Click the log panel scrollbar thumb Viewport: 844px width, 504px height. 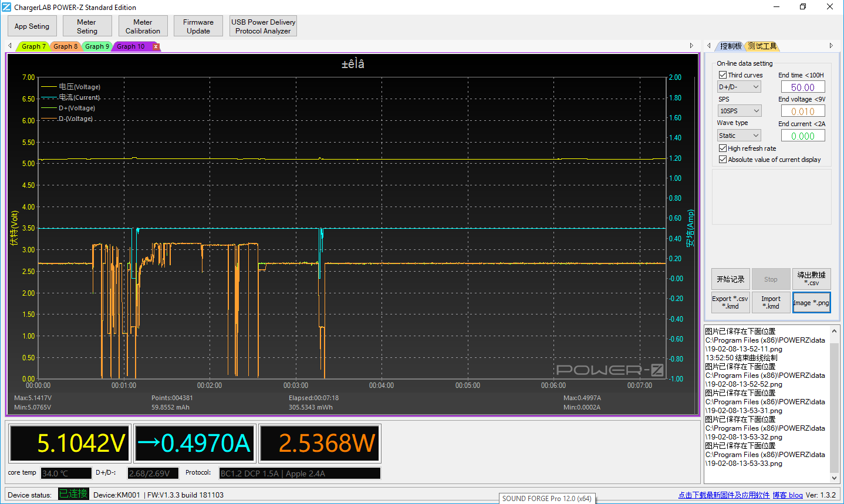click(834, 408)
